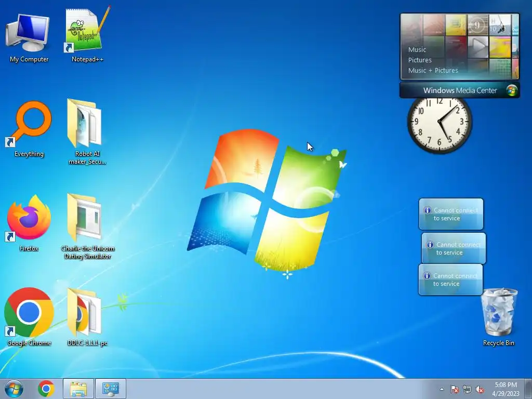Select the Firefox desktop shortcut
Viewport: 532px width, 399px height.
(29, 223)
